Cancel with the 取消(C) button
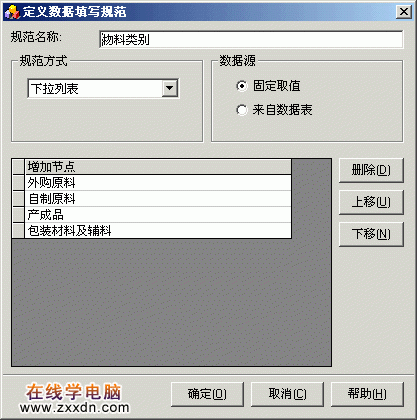This screenshot has height=420, width=417. click(x=287, y=394)
